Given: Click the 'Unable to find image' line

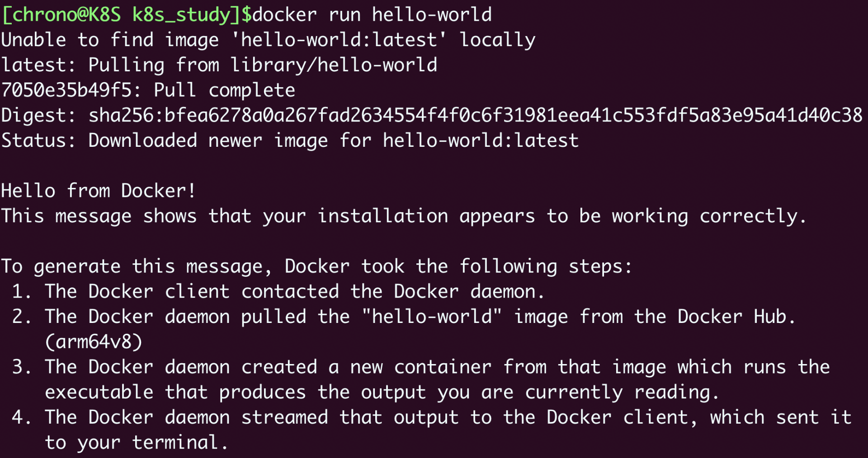Looking at the screenshot, I should click(x=268, y=40).
